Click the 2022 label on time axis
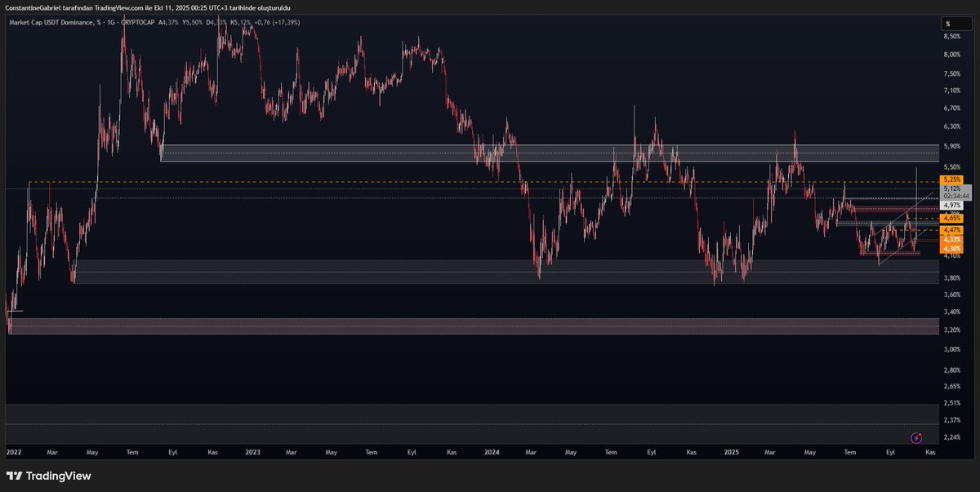Screen dimensions: 980x492 (x=14, y=451)
